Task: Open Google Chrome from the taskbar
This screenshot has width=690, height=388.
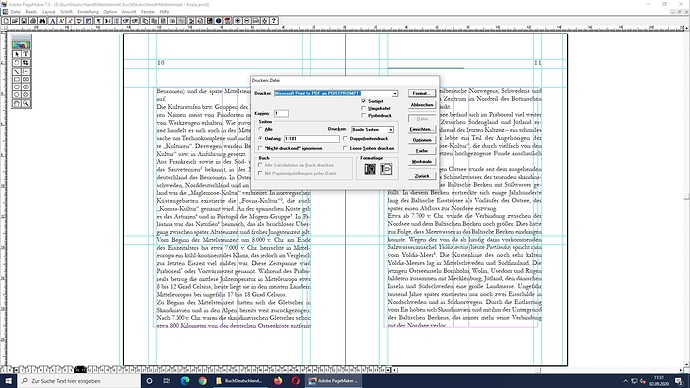Action: coord(202,381)
